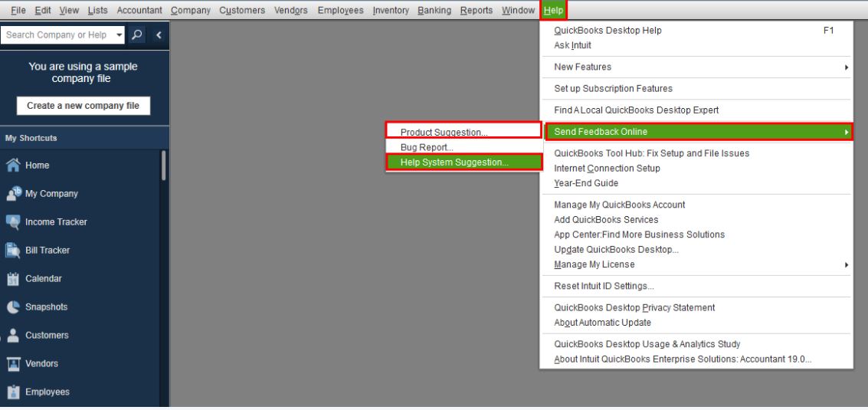Open the search box dropdown arrow
This screenshot has width=868, height=410.
tap(120, 35)
